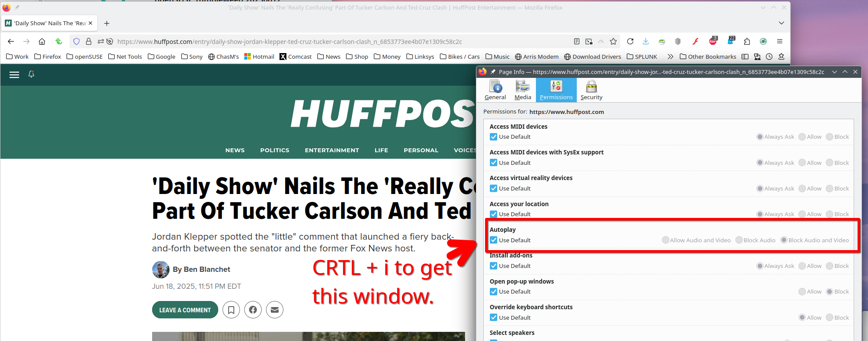Open the Hotmail bookmark
This screenshot has width=868, height=341.
[x=259, y=57]
